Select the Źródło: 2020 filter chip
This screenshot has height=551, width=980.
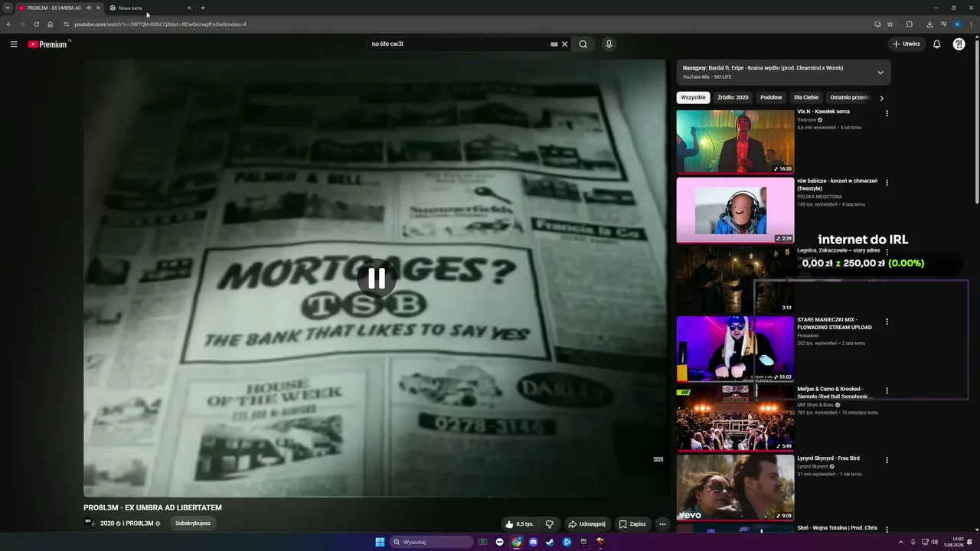(733, 98)
